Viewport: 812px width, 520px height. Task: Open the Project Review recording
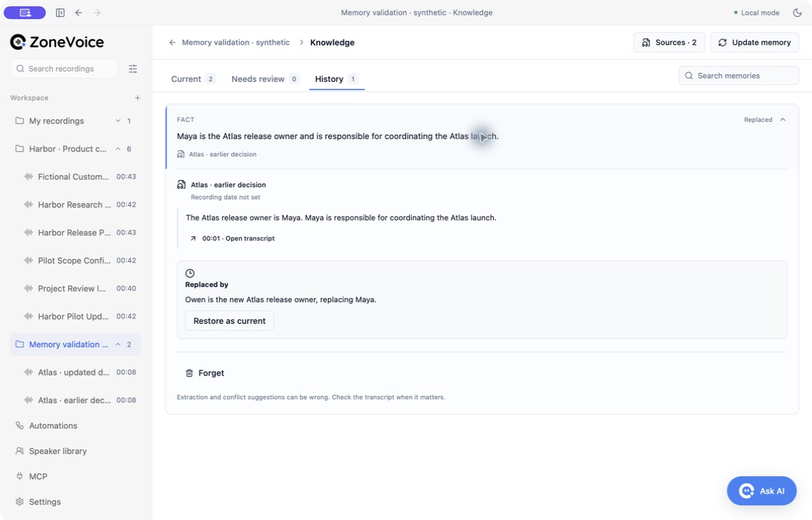(x=80, y=288)
